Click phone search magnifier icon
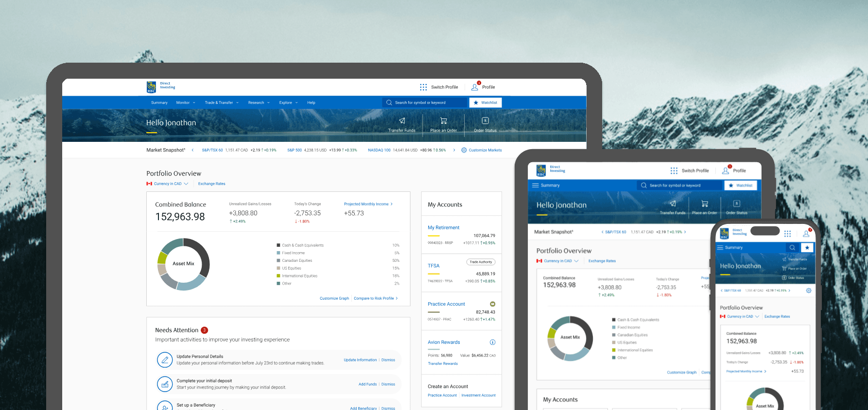868x410 pixels. [792, 247]
